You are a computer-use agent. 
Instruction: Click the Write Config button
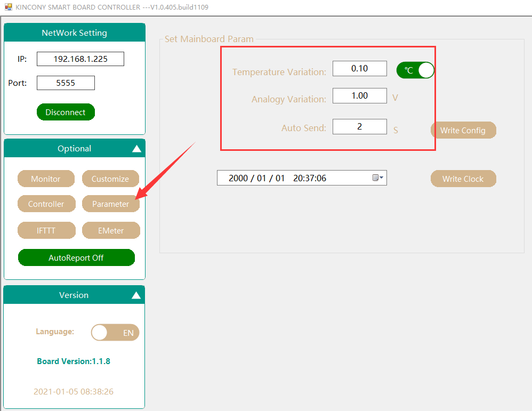(463, 131)
